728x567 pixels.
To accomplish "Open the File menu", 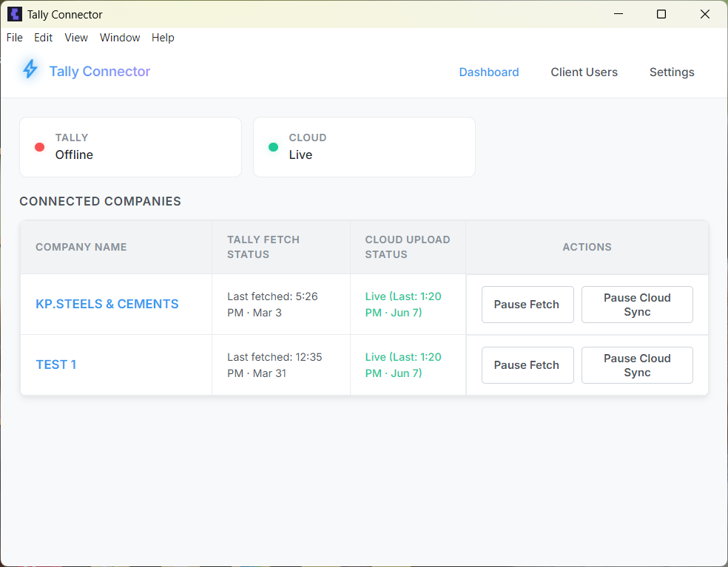I will pyautogui.click(x=14, y=38).
